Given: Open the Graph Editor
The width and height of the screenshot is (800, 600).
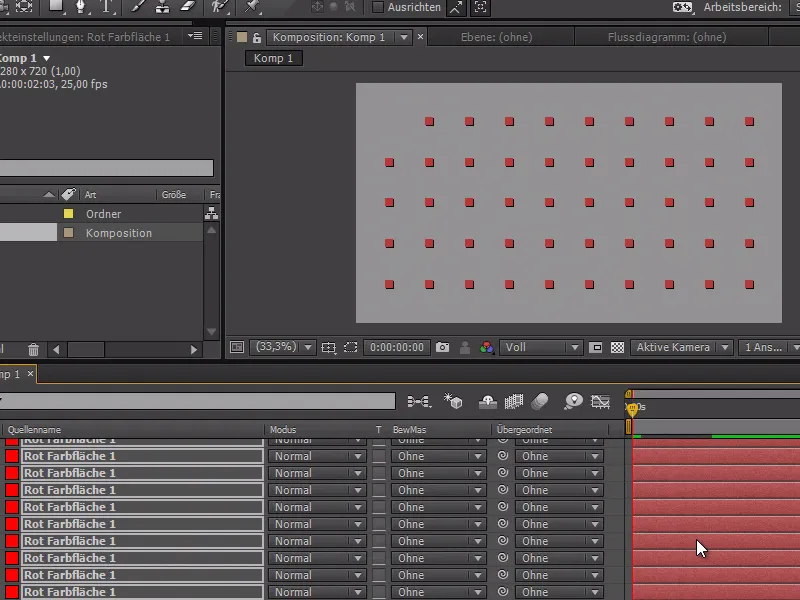Looking at the screenshot, I should tap(600, 403).
